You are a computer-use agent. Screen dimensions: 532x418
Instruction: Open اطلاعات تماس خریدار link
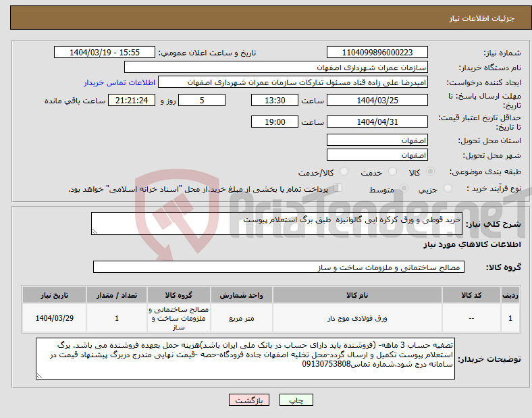[x=119, y=82]
